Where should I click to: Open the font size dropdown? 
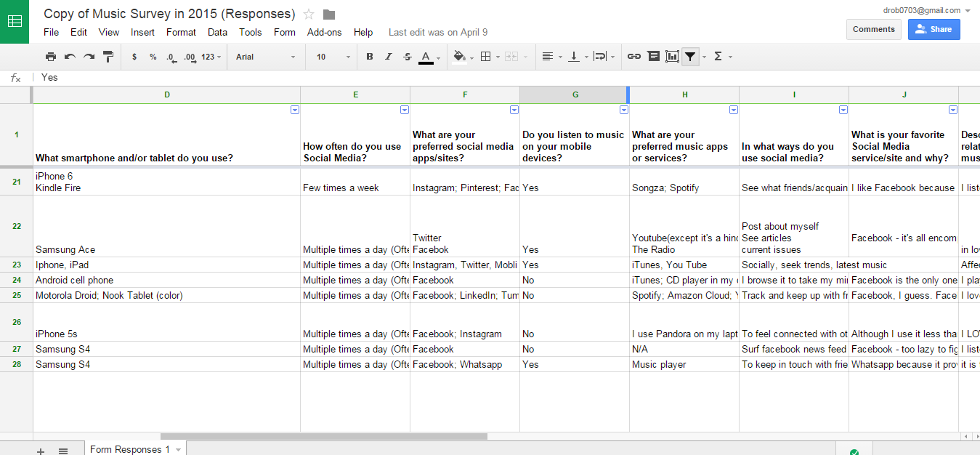click(x=333, y=57)
